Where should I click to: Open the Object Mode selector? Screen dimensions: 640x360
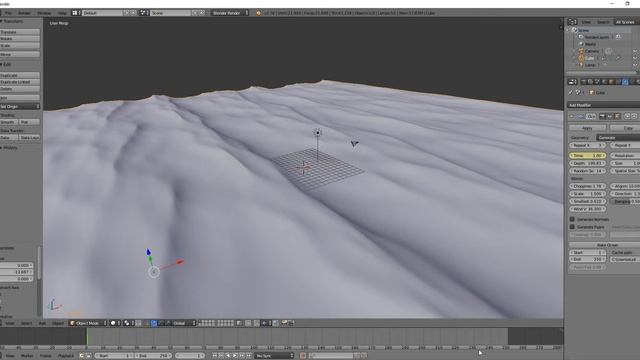pos(88,323)
